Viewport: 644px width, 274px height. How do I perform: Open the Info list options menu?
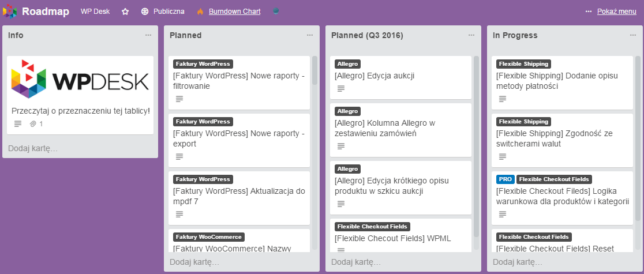tap(148, 35)
